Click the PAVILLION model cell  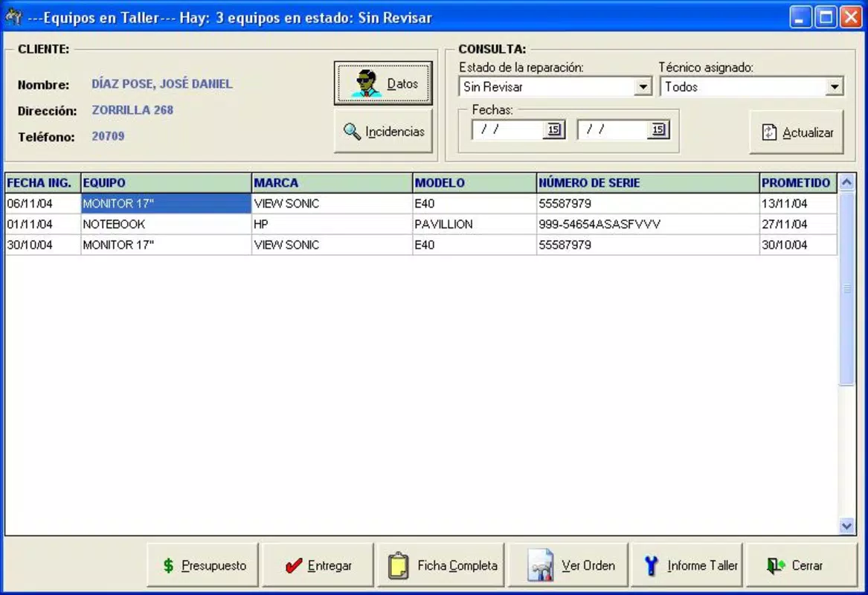475,224
